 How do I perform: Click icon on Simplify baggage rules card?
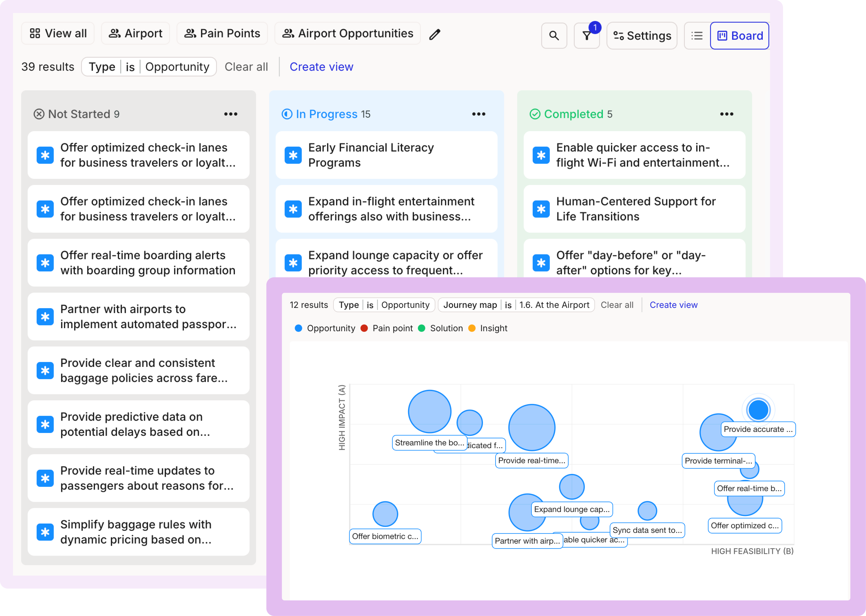coord(45,532)
